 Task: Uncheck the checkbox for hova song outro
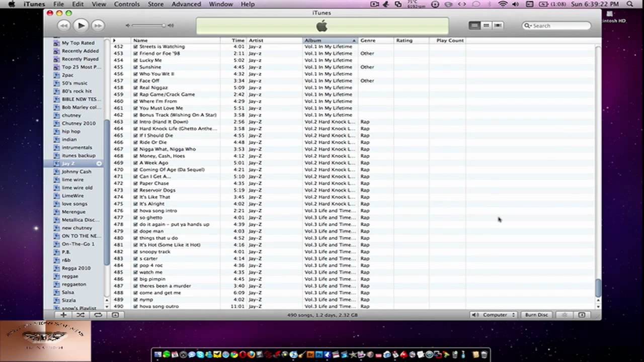[135, 306]
